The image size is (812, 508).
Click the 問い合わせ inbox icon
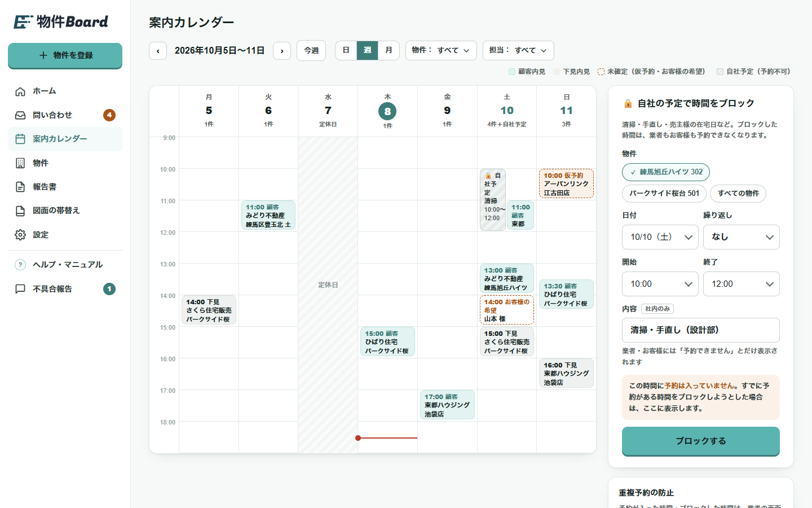[20, 115]
